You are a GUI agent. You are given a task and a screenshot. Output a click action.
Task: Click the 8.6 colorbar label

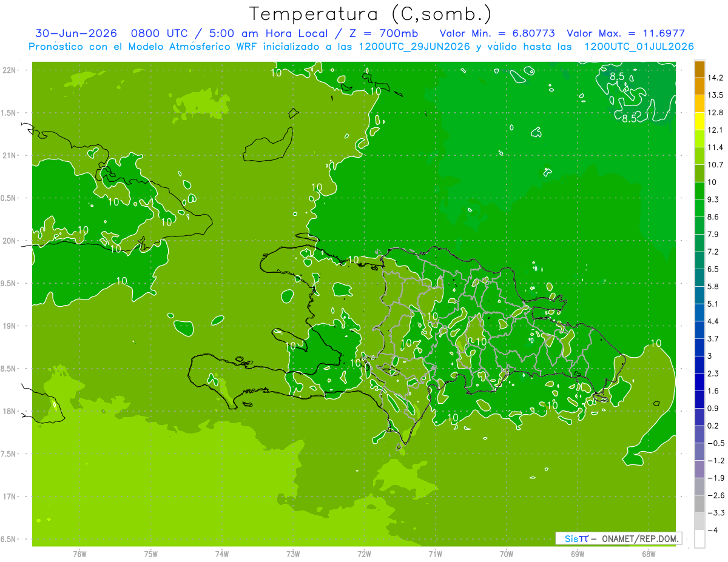tap(713, 217)
